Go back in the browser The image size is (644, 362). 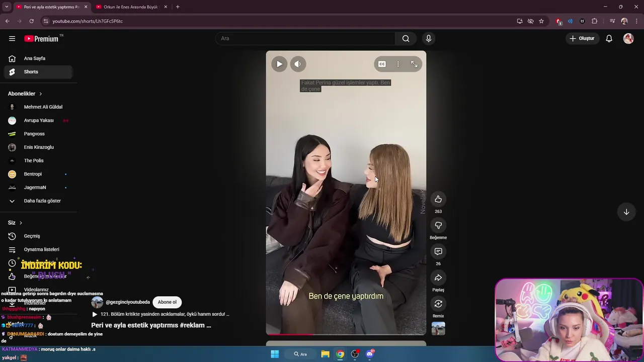click(x=7, y=21)
